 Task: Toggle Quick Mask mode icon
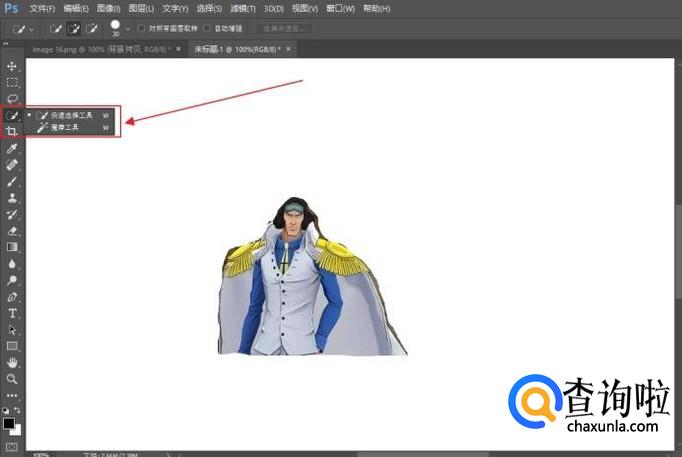11,447
